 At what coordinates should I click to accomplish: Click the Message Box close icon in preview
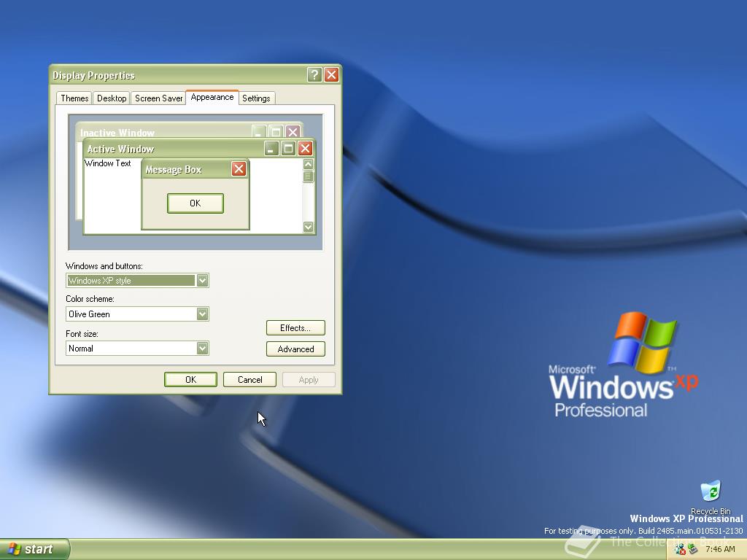[239, 168]
